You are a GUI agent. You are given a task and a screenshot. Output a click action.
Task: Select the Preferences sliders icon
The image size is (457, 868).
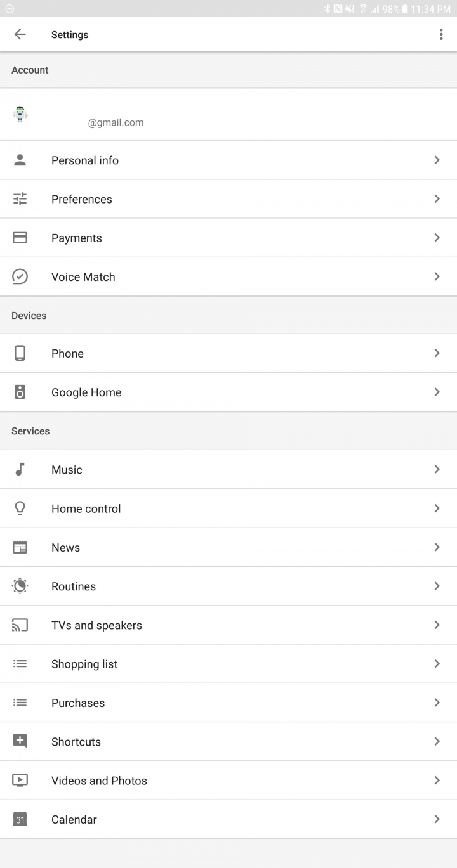(20, 198)
